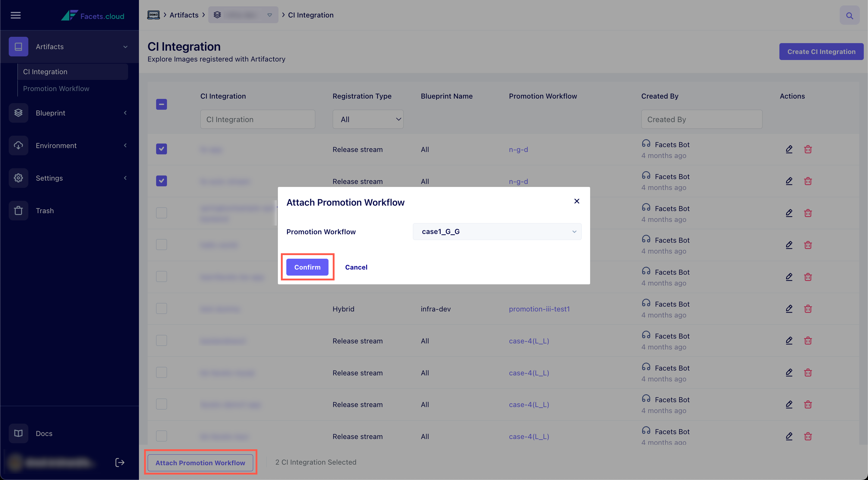Click the Confirm button
The width and height of the screenshot is (868, 480).
pyautogui.click(x=307, y=267)
